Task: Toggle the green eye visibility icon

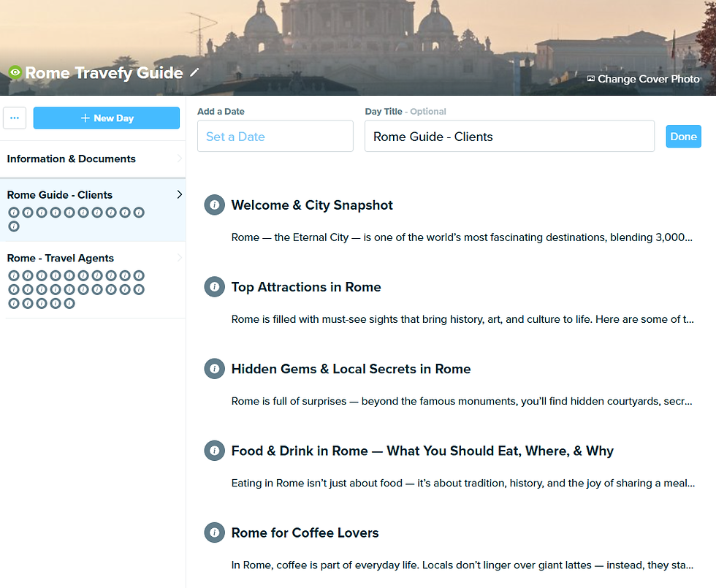Action: [x=15, y=72]
